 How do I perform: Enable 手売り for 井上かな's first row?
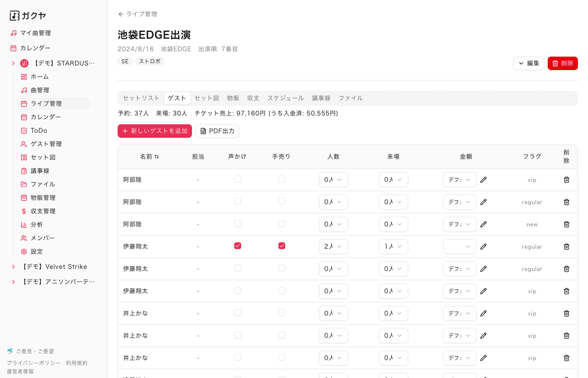click(282, 313)
